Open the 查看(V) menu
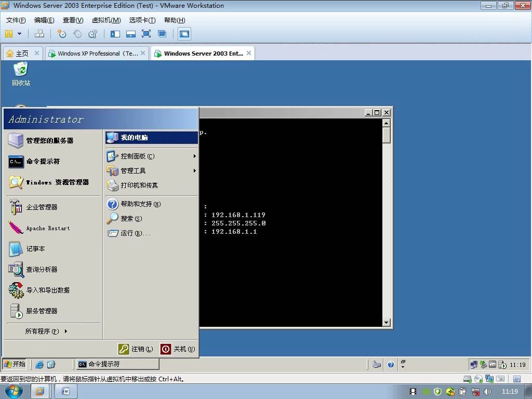This screenshot has width=532, height=399. pos(73,20)
